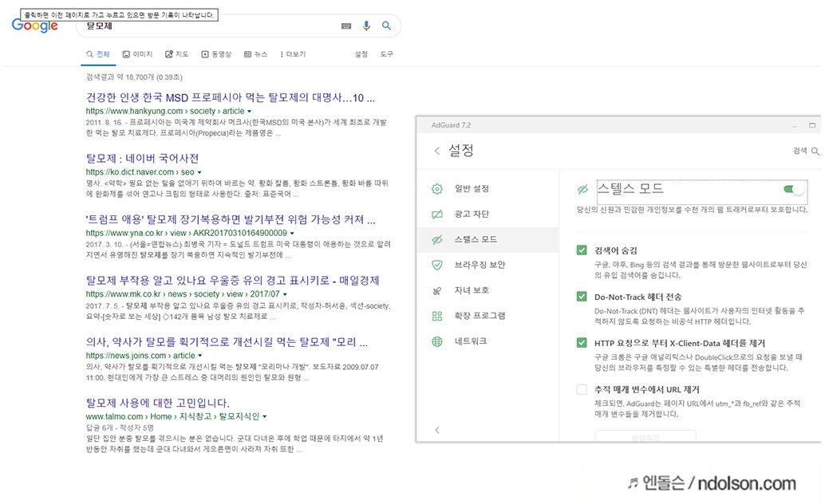Open the 한국 MSD 프로페시아 result link
The height and width of the screenshot is (504, 825).
click(x=231, y=98)
